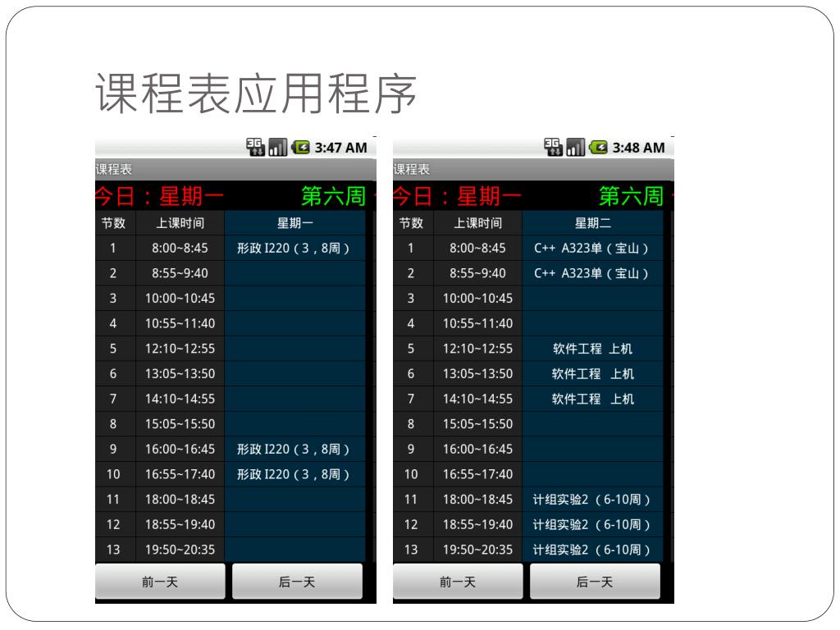This screenshot has height=630, width=840.
Task: Click 3G data icon in right phone status bar
Action: pos(554,147)
